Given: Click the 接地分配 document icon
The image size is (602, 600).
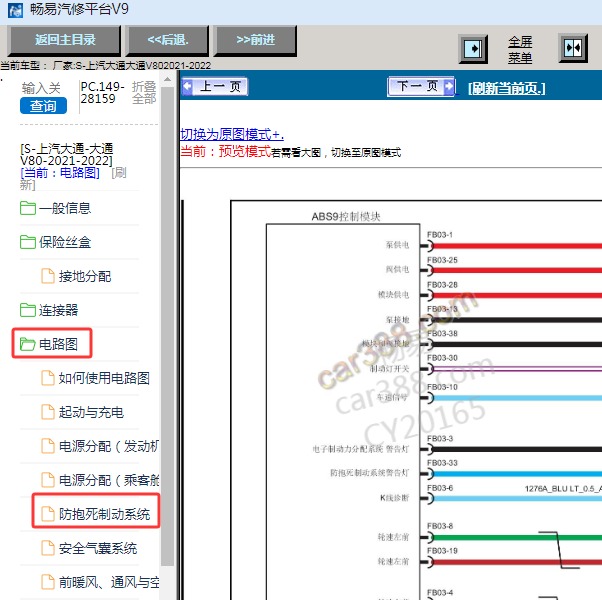Looking at the screenshot, I should (48, 276).
